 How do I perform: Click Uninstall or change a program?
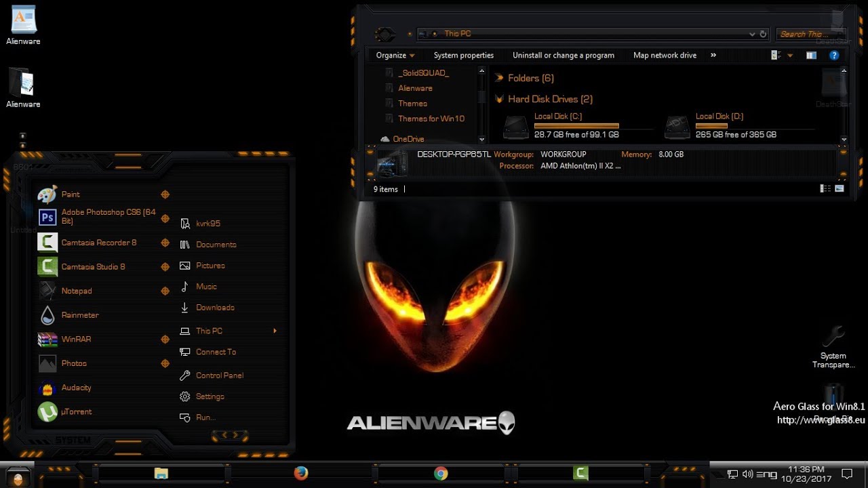coord(564,56)
